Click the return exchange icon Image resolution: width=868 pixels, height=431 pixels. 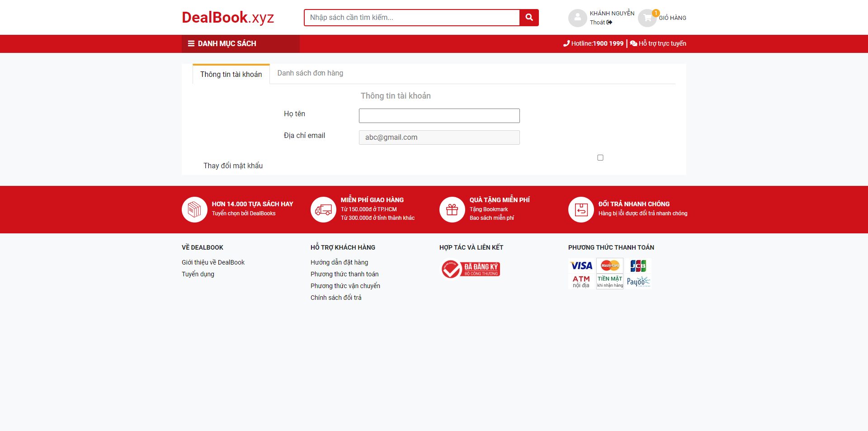[x=581, y=209]
